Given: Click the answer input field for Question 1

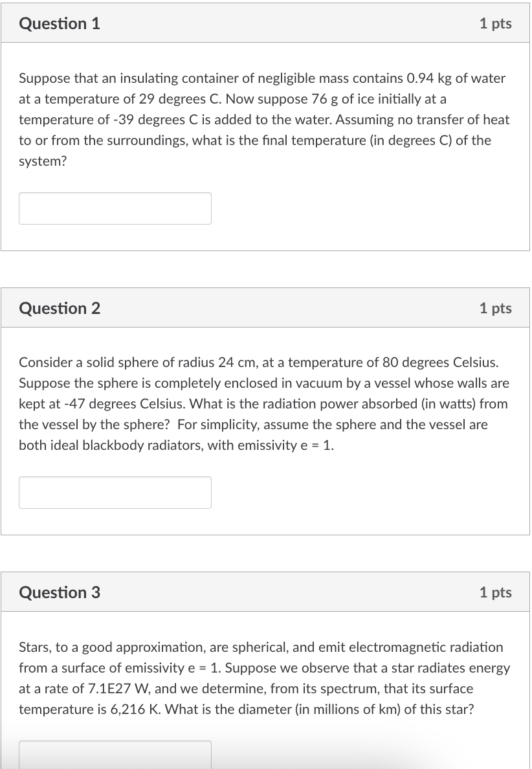Looking at the screenshot, I should click(x=115, y=208).
